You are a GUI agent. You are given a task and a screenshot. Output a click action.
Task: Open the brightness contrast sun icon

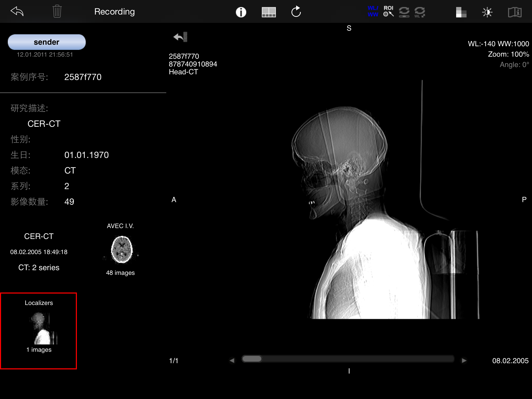487,12
